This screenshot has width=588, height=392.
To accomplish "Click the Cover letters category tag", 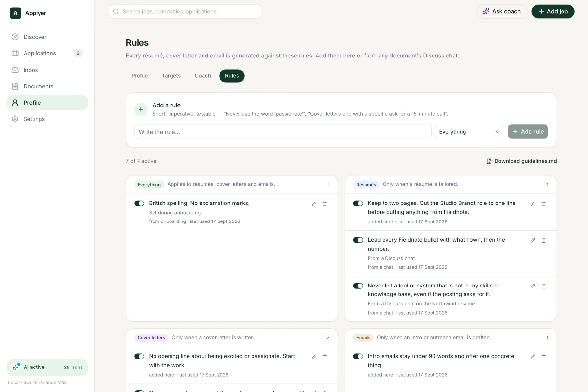I will point(151,338).
